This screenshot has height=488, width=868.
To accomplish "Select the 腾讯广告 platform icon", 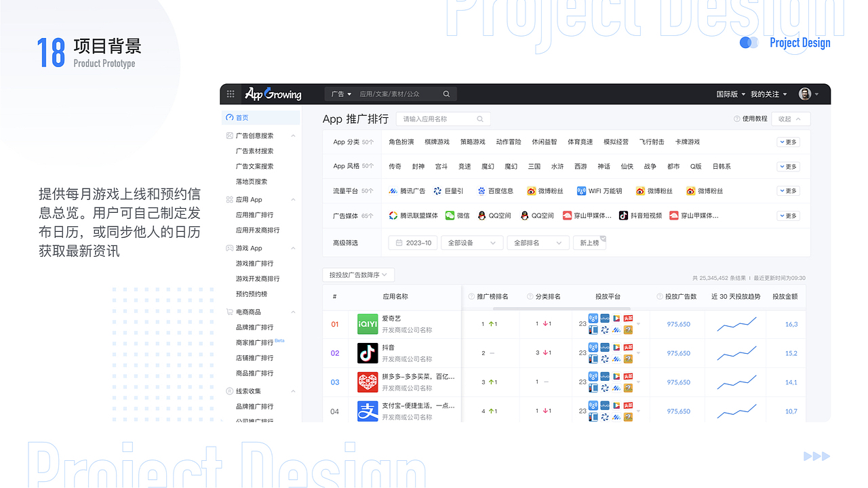I will 393,191.
